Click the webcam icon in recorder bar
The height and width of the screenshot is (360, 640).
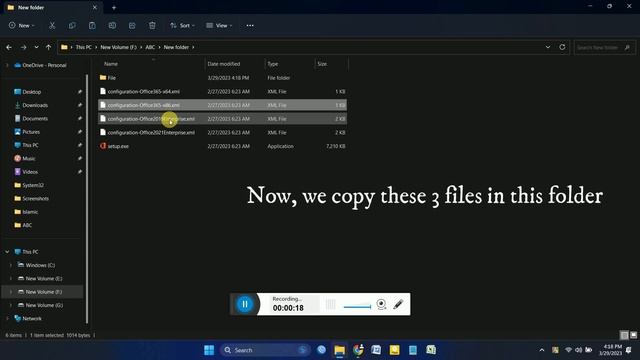pyautogui.click(x=381, y=304)
